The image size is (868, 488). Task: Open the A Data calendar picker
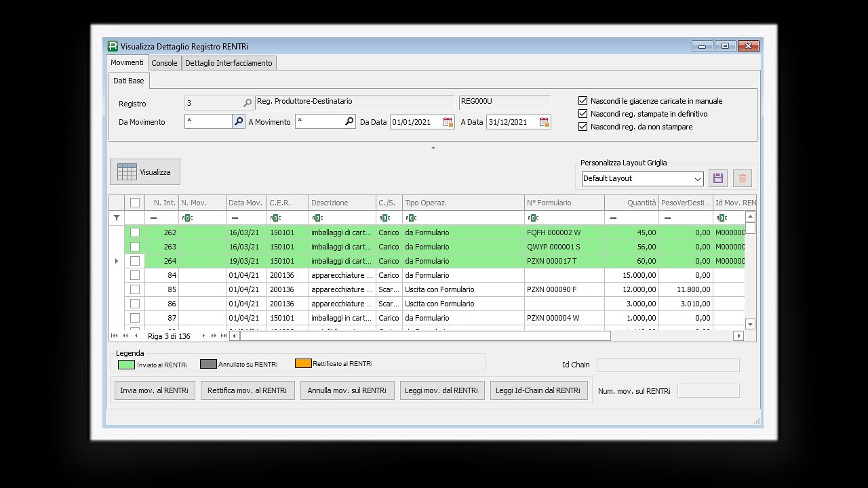coord(545,122)
